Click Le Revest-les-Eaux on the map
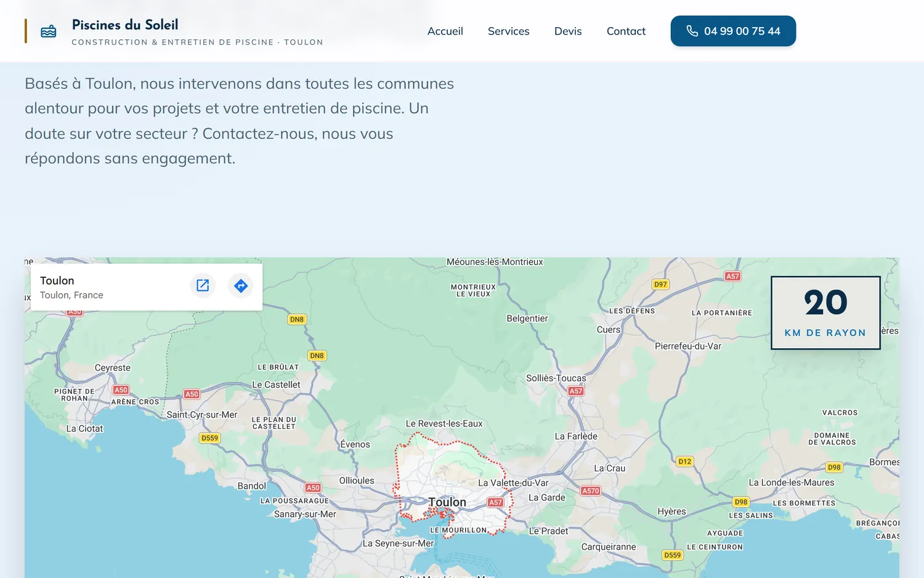924x578 pixels. click(x=444, y=424)
